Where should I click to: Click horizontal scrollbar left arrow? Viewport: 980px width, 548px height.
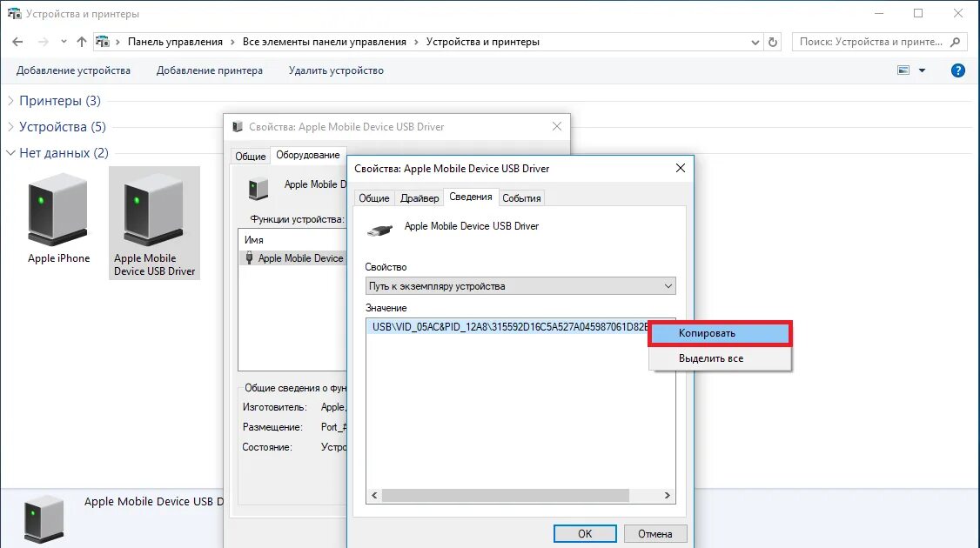(374, 496)
